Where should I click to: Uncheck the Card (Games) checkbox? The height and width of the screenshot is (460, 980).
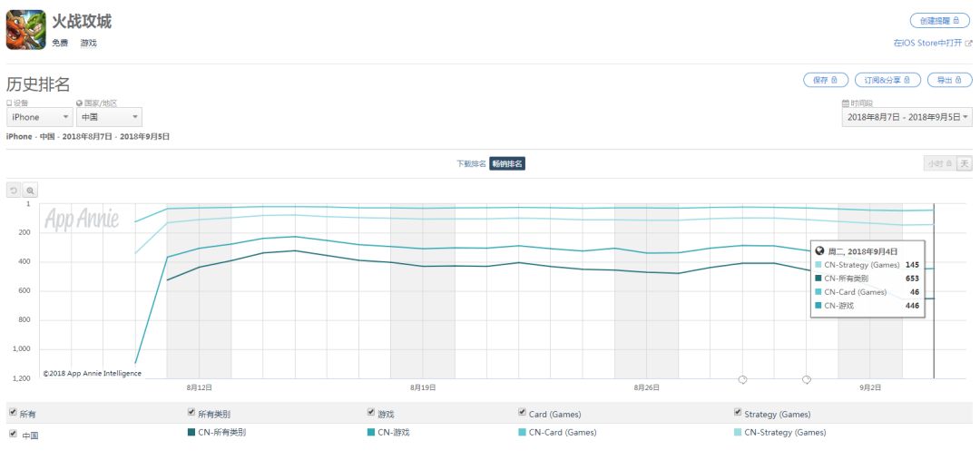tap(523, 413)
